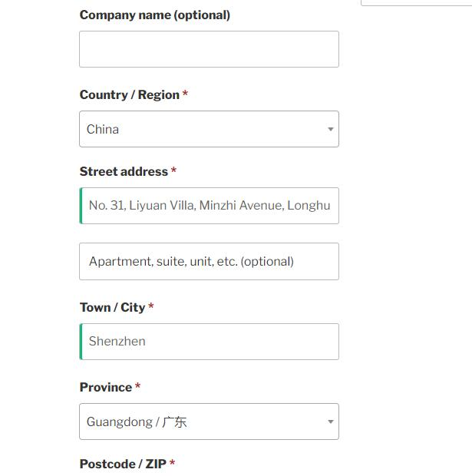Click the red asterisk beside Province

pos(137,385)
